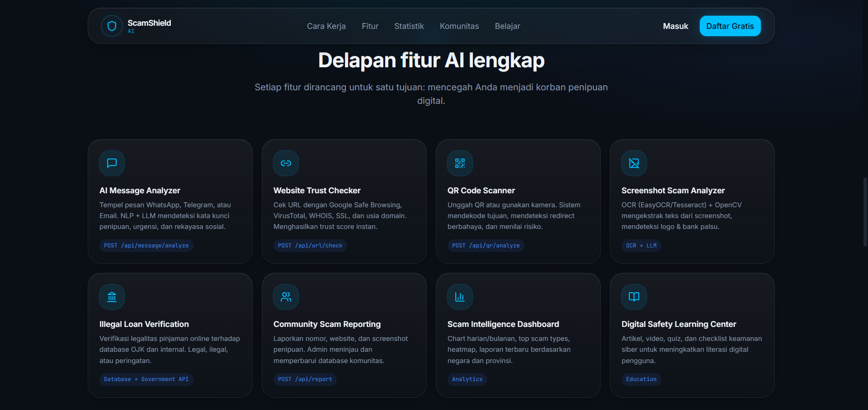The height and width of the screenshot is (410, 868).
Task: Click the ScamShield shield logo icon
Action: click(112, 26)
